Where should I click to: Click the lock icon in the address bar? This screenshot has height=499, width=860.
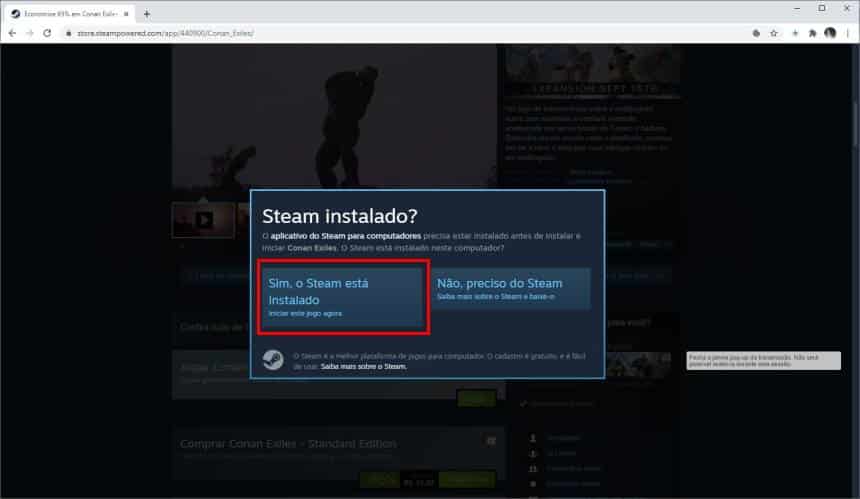pos(69,33)
